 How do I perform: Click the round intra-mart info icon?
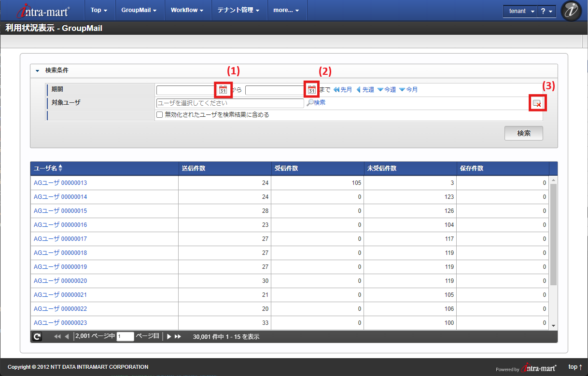pos(572,11)
